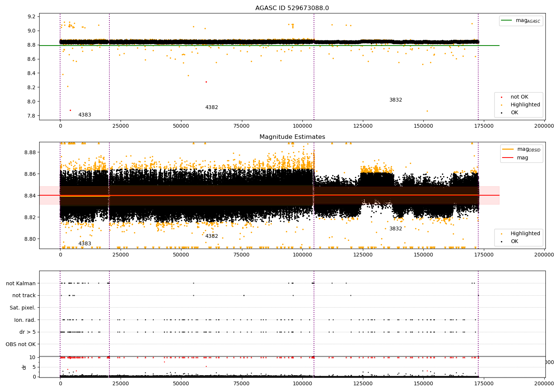Select 'not OK' legend entry in top plot

(519, 97)
